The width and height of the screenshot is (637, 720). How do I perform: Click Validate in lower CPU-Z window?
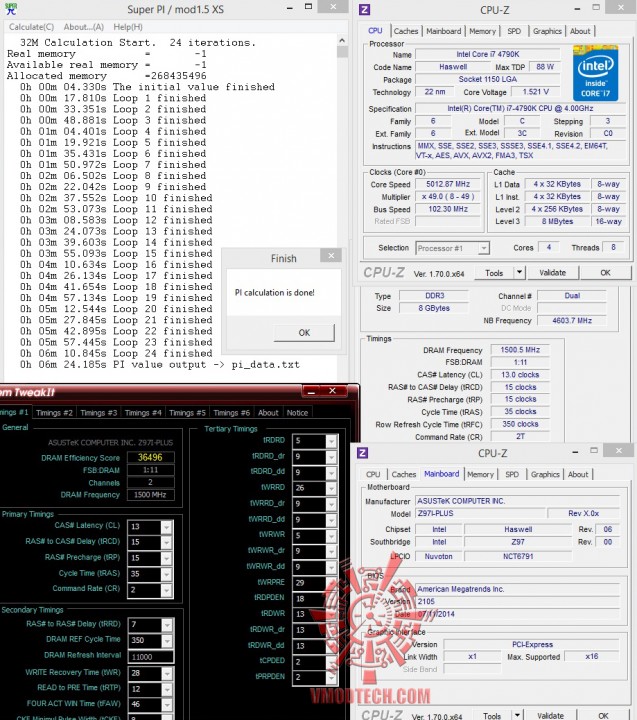[x=550, y=715]
